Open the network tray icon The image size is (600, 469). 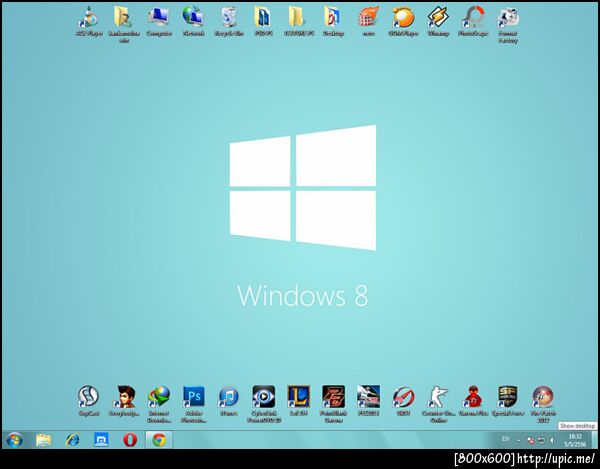[541, 441]
